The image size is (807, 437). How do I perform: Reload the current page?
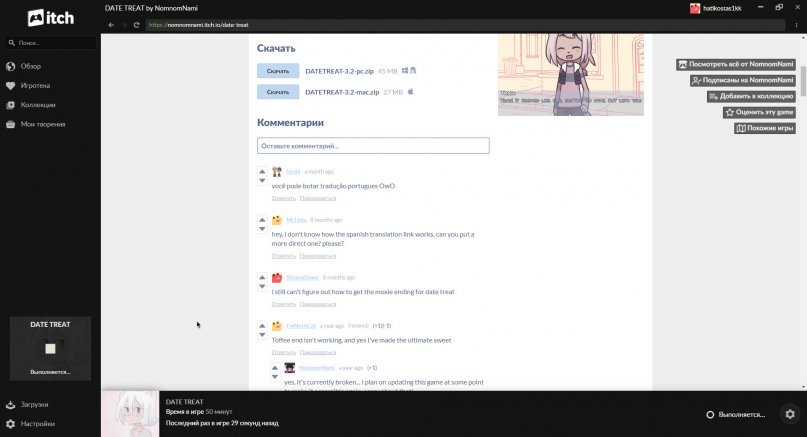pos(136,25)
